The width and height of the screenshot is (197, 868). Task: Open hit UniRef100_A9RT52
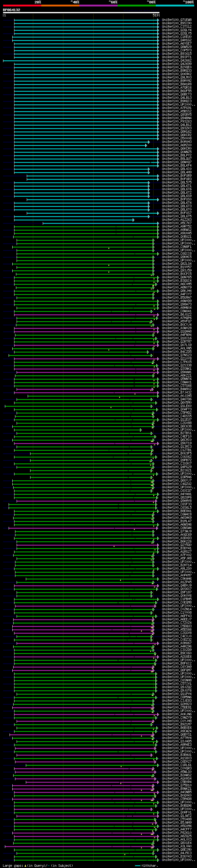coord(176,226)
